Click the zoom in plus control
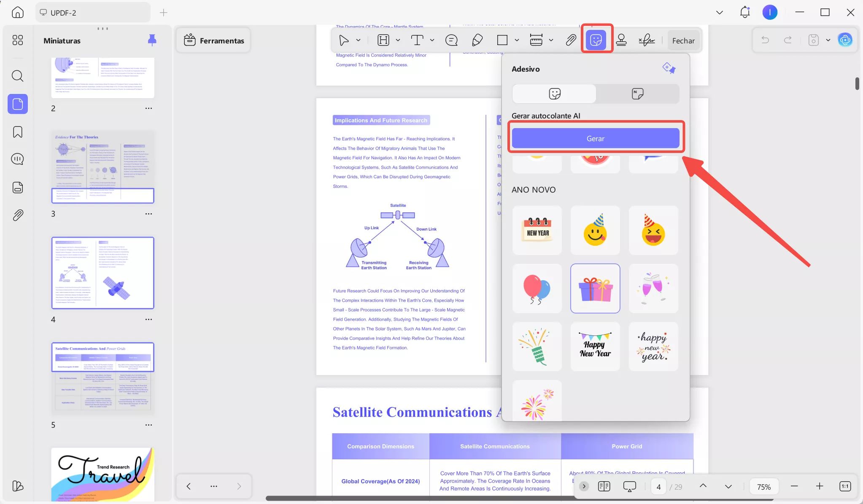Viewport: 863px width, 504px height. 819,486
